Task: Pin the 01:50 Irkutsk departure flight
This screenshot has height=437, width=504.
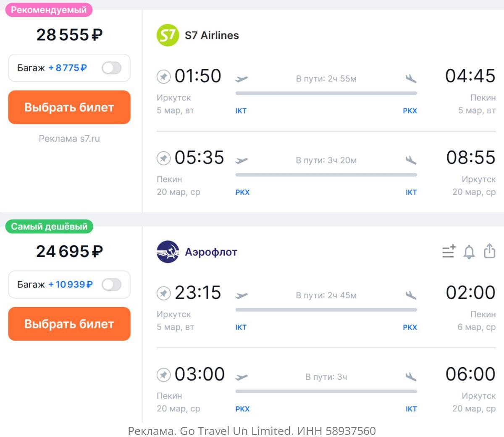Action: (x=163, y=77)
